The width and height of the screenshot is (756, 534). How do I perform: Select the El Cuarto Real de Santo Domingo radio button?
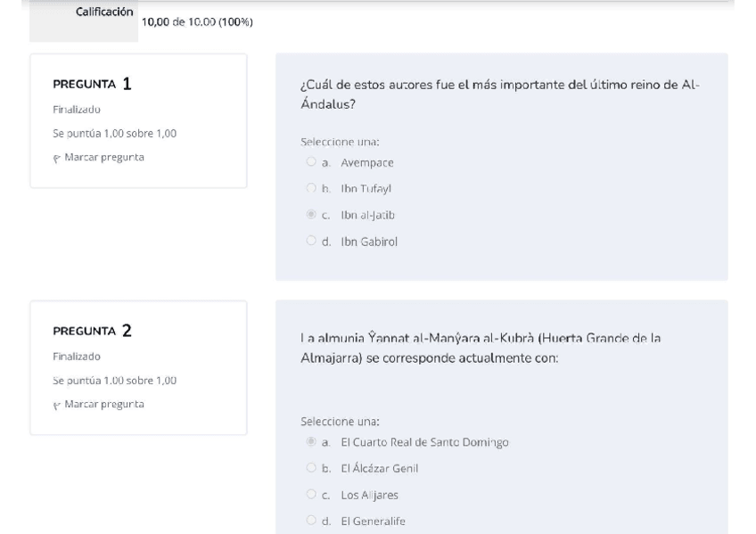pyautogui.click(x=311, y=441)
